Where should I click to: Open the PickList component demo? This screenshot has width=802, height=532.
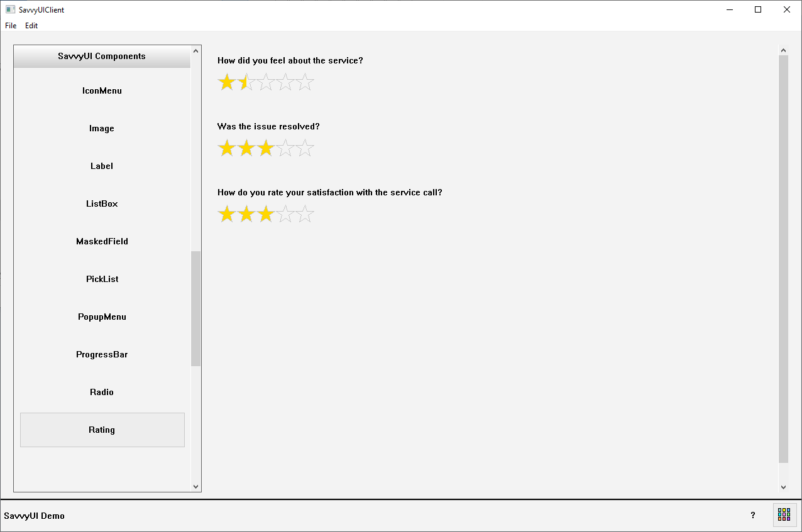coord(102,280)
